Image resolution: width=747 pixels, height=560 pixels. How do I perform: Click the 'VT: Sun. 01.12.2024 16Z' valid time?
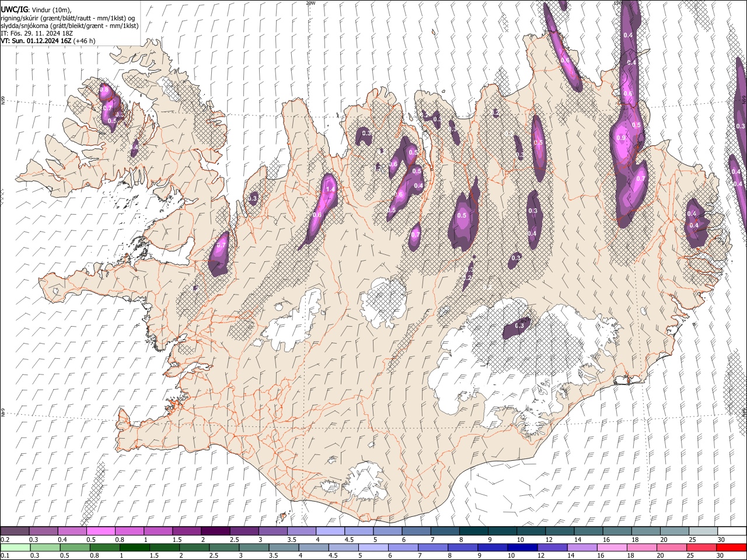[x=36, y=41]
